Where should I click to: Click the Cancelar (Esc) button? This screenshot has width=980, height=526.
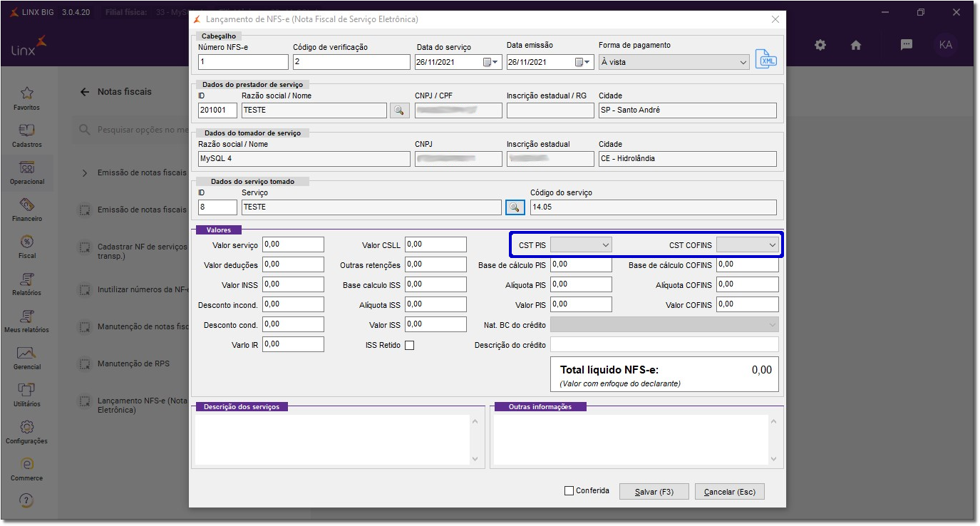(x=730, y=492)
